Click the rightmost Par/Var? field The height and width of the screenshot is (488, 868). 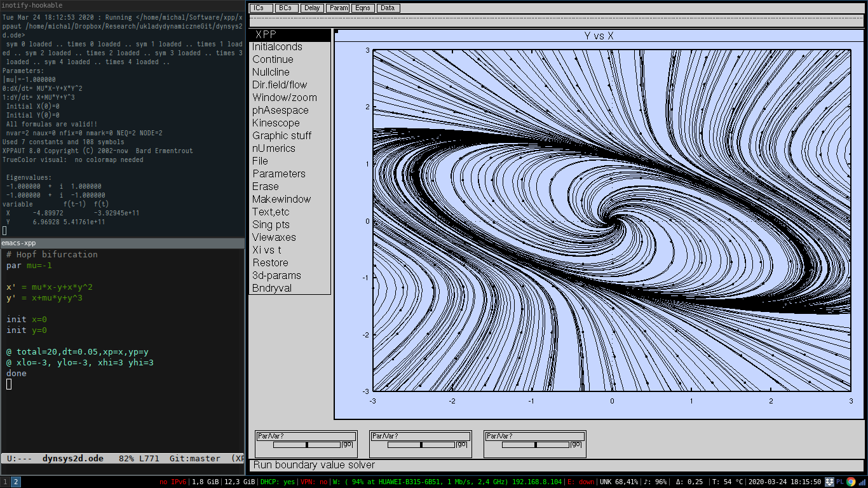(535, 437)
